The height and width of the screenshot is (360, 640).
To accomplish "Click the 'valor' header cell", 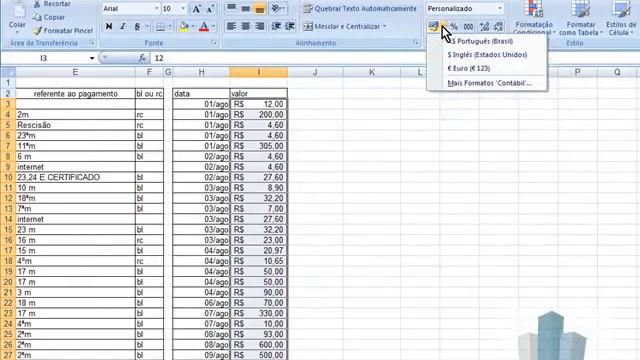I will coord(259,94).
